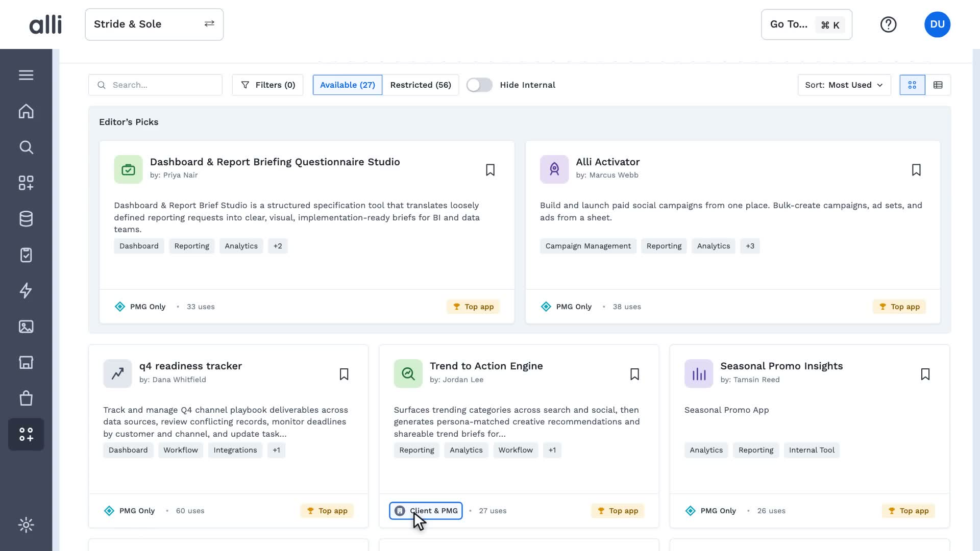
Task: Select the Internal Tool tag
Action: point(812,450)
